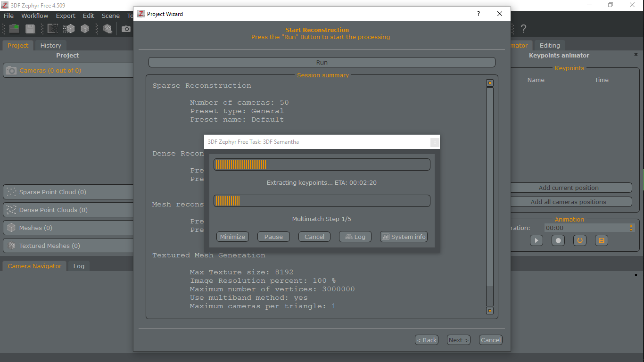This screenshot has height=362, width=644.
Task: Click "Max Texture size: 8192" text
Action: pos(242,272)
